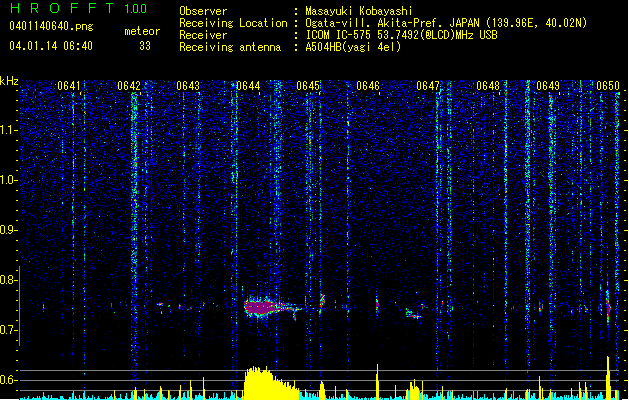Click the 0.9 kHz axis label
The image size is (629, 400).
9,230
